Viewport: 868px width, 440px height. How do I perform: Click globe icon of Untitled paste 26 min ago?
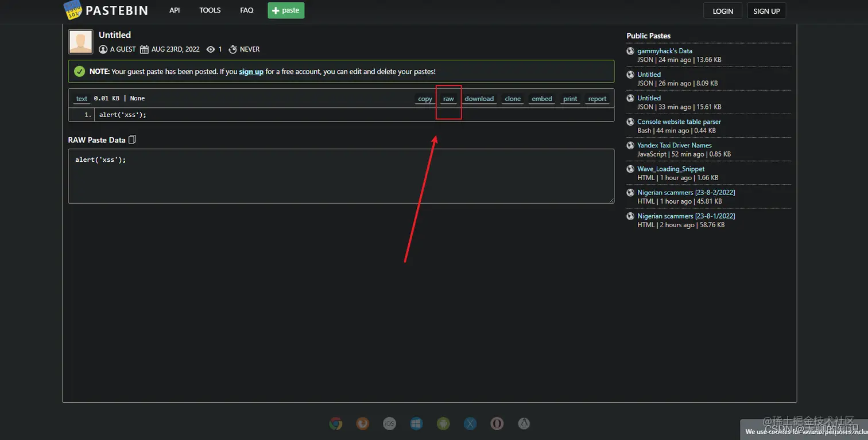[x=631, y=75]
